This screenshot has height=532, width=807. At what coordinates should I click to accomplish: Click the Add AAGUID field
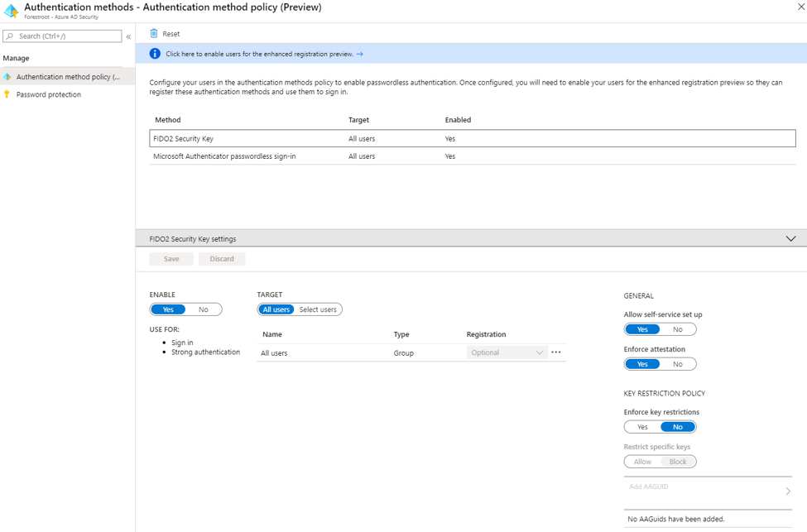tap(708, 491)
